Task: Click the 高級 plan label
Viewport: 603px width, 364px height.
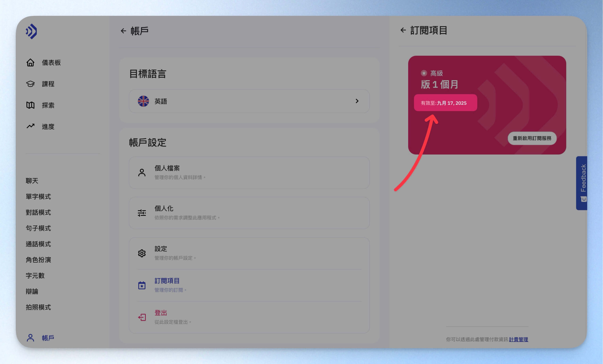Action: (436, 73)
